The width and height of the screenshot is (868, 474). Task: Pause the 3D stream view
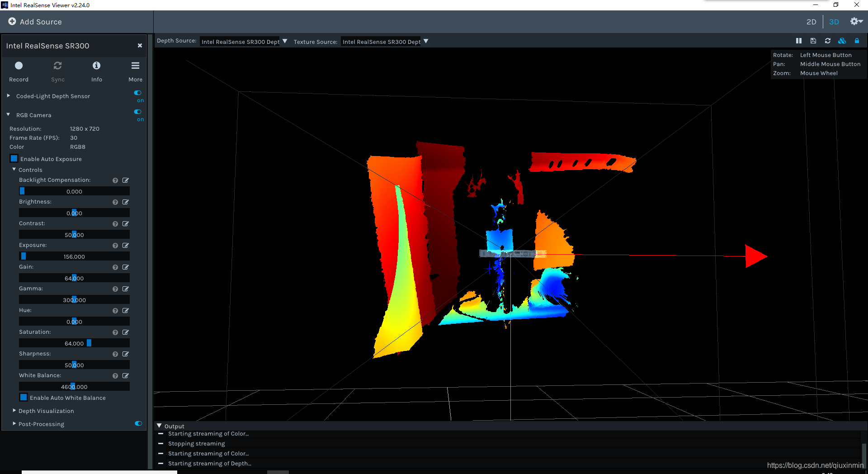799,41
